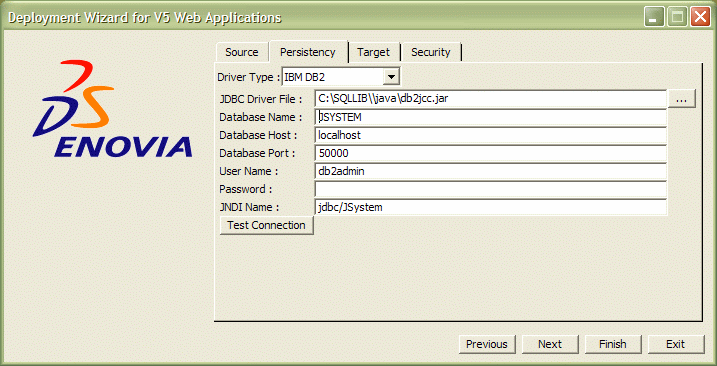Go back with the Previous button

tap(487, 344)
